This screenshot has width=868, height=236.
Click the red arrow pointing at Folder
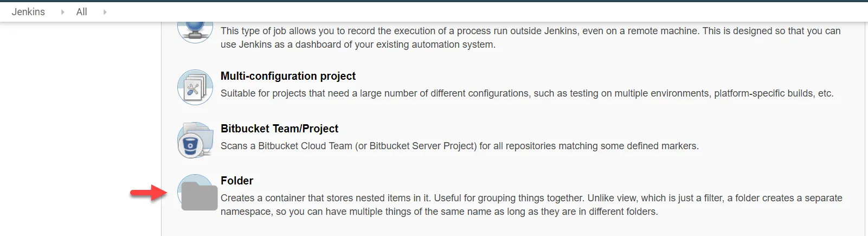click(149, 193)
